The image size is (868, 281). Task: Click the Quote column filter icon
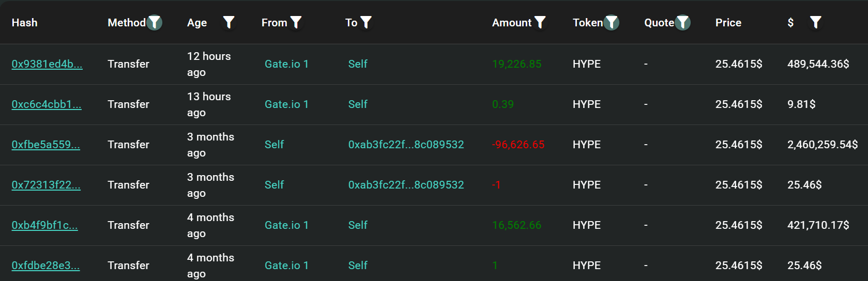(x=683, y=22)
